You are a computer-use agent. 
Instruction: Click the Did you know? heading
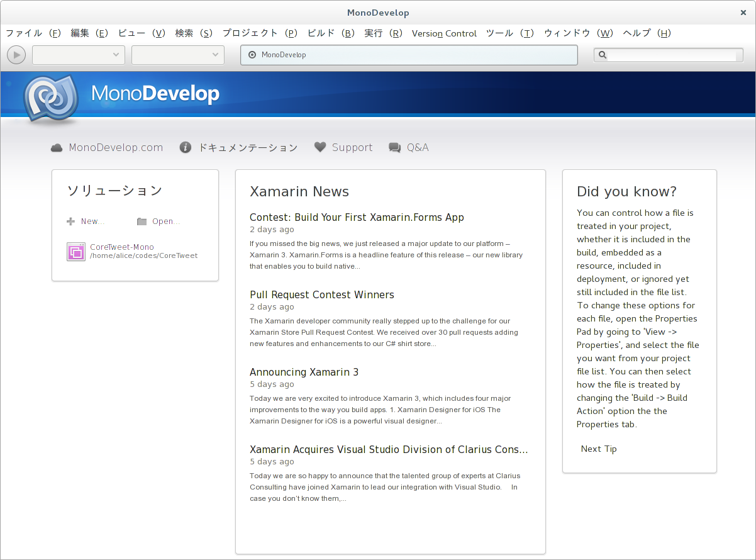[627, 192]
